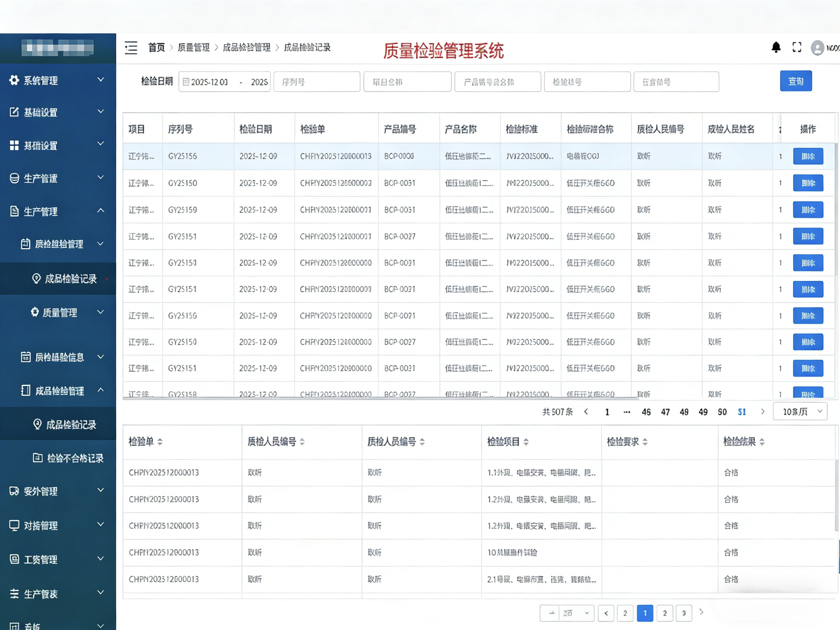Go to page 47 in pagination
The image size is (840, 630).
(x=665, y=412)
